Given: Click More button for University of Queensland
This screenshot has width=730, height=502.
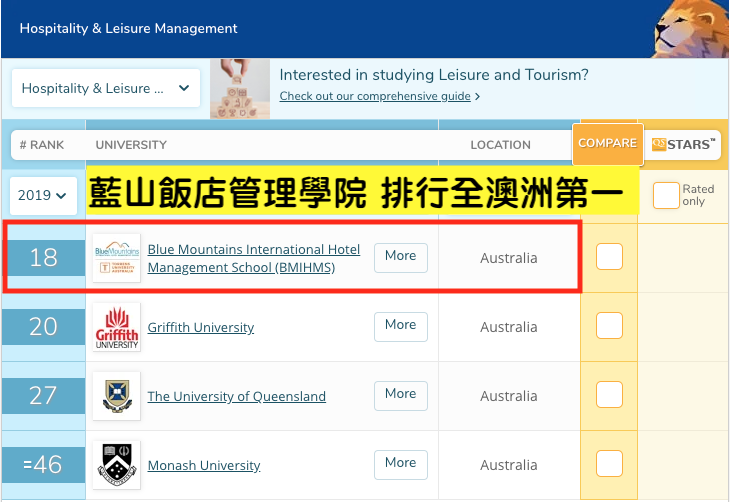Looking at the screenshot, I should tap(401, 395).
